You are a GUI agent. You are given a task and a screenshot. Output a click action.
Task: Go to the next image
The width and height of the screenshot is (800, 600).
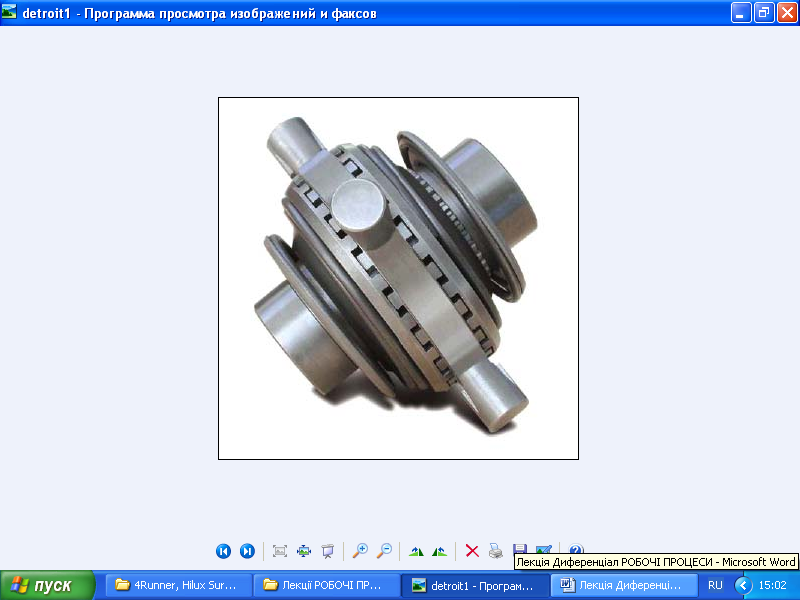pos(247,551)
